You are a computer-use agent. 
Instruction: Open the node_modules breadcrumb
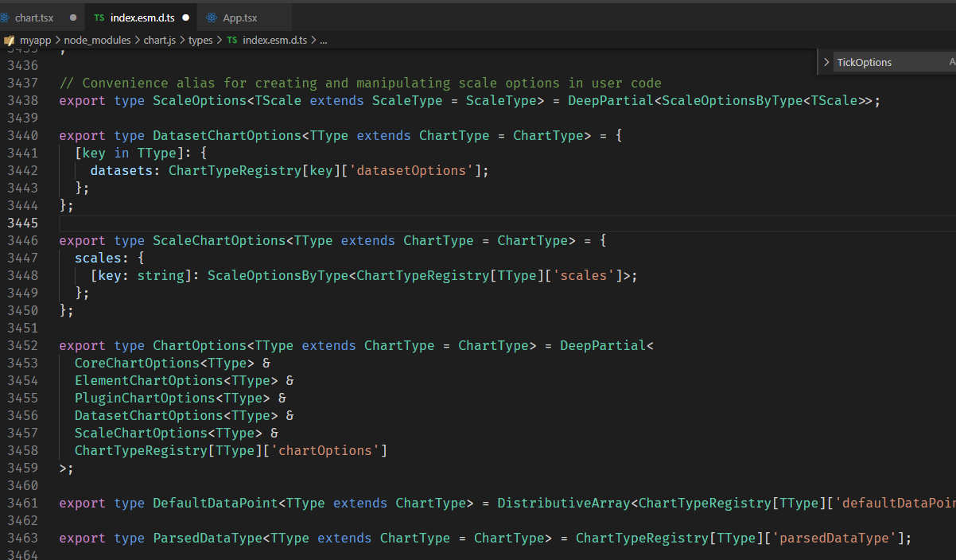coord(97,40)
